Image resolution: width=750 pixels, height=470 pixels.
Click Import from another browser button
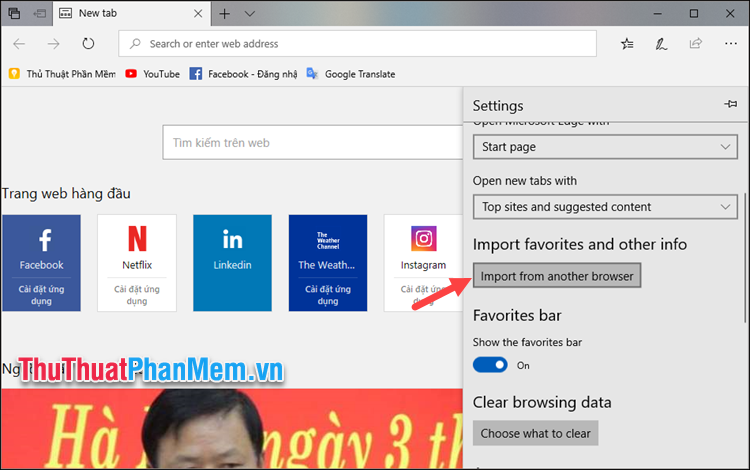557,276
